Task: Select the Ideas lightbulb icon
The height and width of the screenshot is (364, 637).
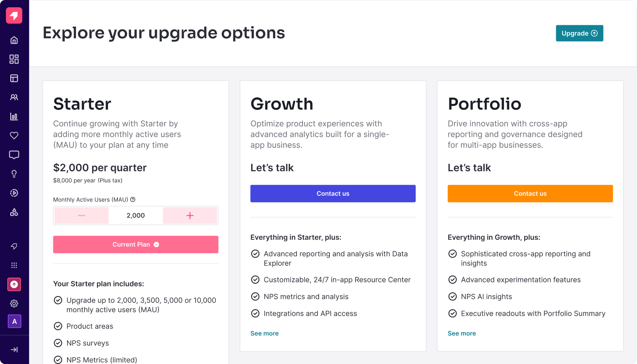Action: click(14, 173)
